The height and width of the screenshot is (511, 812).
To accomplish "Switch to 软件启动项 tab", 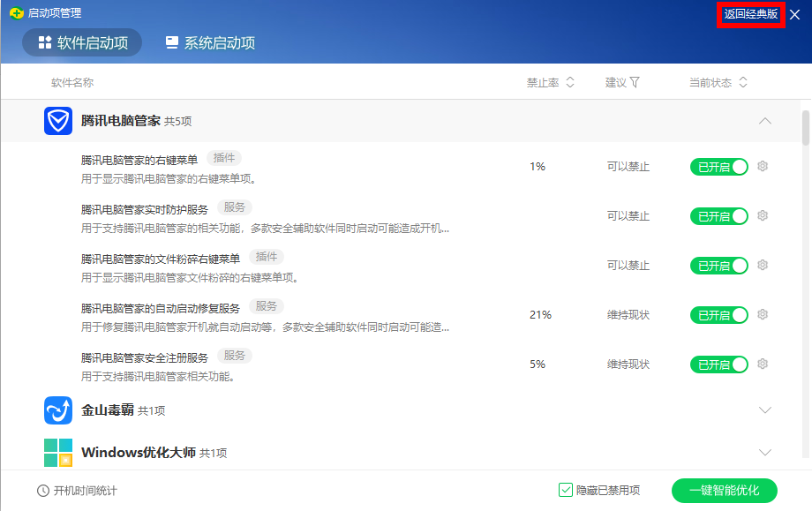I will [x=82, y=42].
